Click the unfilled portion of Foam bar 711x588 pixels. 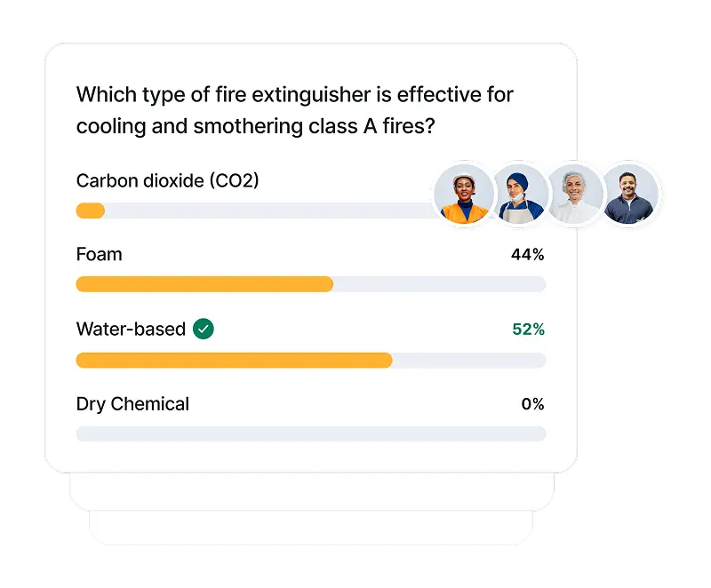[439, 284]
